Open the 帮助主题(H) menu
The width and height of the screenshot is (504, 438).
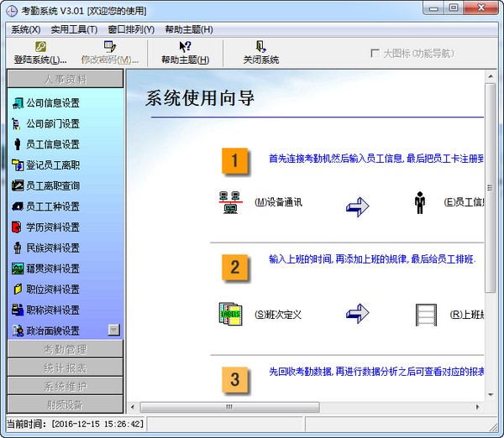point(189,29)
